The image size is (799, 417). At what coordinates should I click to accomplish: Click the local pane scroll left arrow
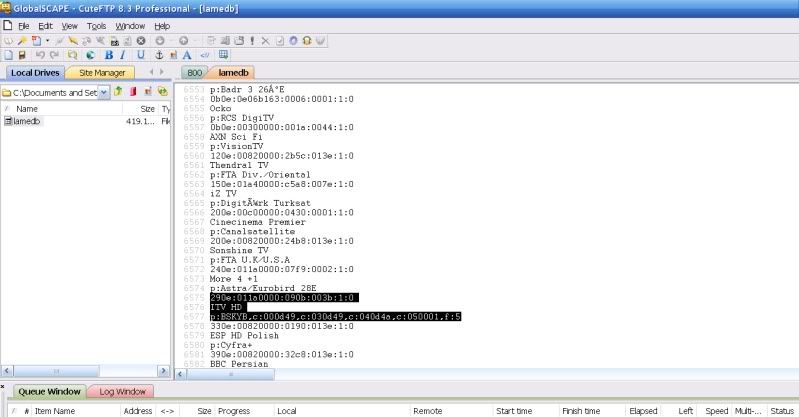[x=7, y=371]
